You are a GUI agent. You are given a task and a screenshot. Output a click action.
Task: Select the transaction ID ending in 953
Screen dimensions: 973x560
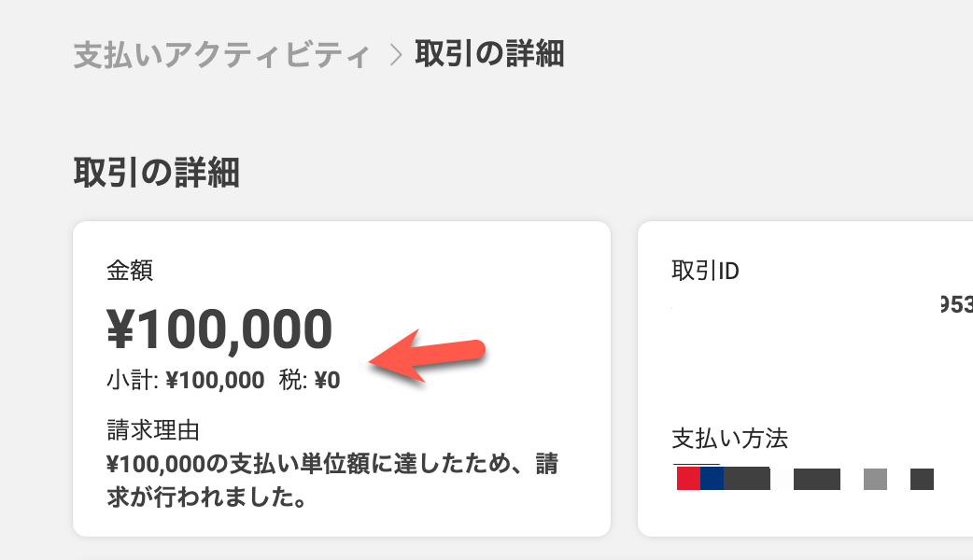952,304
